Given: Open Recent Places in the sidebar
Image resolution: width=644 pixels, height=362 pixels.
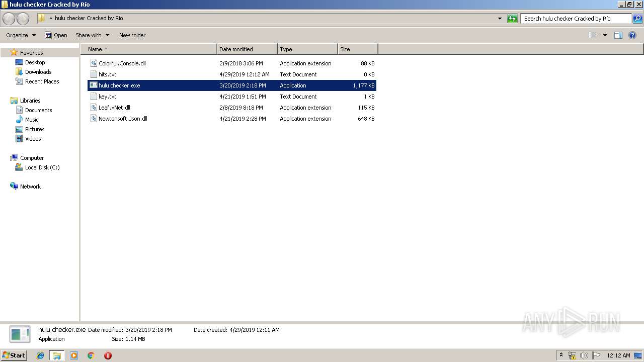Looking at the screenshot, I should (42, 81).
